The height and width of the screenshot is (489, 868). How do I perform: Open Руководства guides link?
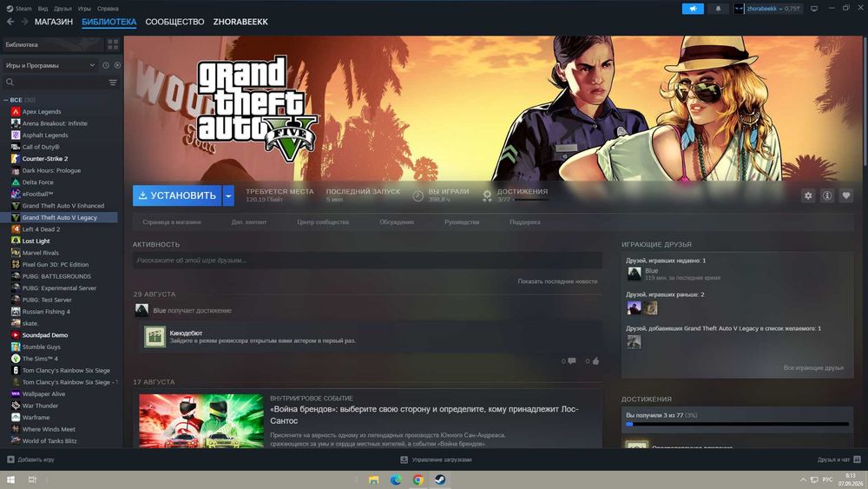[462, 222]
